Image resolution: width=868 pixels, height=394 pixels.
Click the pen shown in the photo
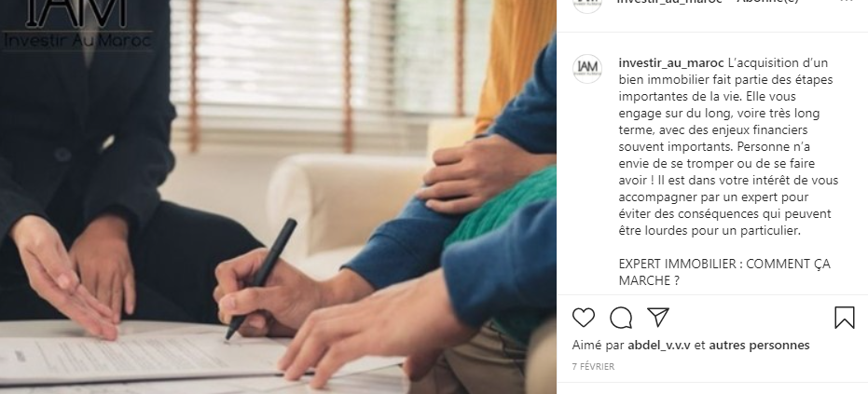[261, 279]
